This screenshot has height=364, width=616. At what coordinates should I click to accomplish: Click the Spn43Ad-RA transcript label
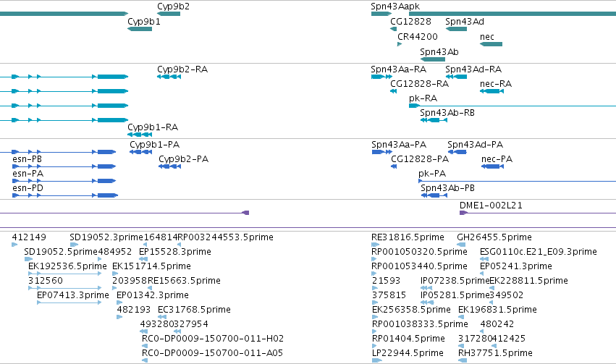pyautogui.click(x=473, y=69)
